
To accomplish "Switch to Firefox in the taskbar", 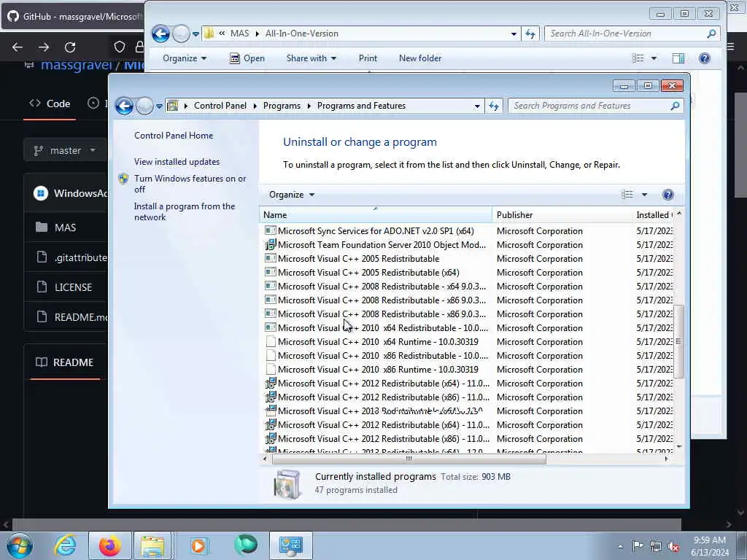I will 109,545.
